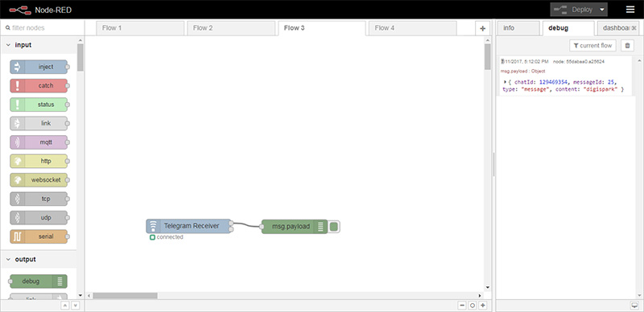Switch to the Flow 4 tab
The height and width of the screenshot is (312, 644).
(412, 28)
